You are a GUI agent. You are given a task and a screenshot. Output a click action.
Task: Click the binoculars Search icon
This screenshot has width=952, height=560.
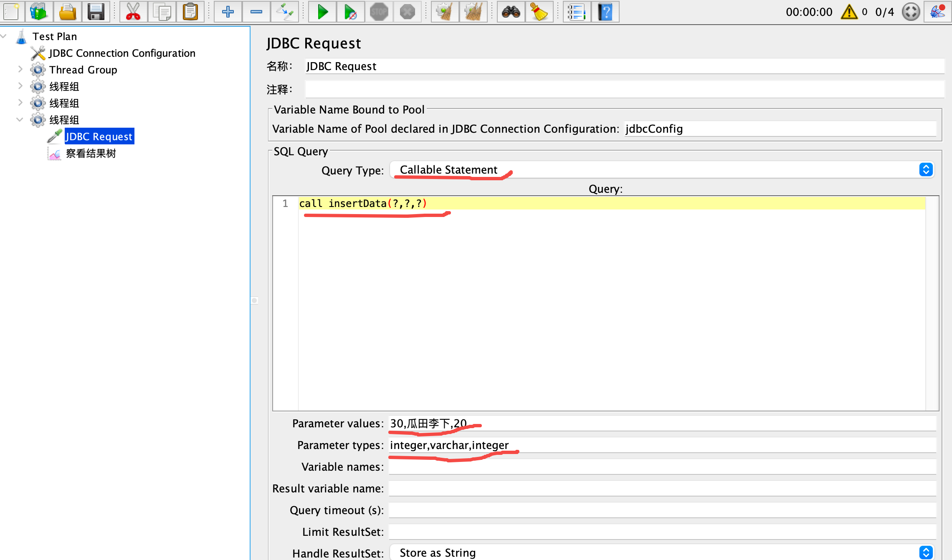click(511, 12)
